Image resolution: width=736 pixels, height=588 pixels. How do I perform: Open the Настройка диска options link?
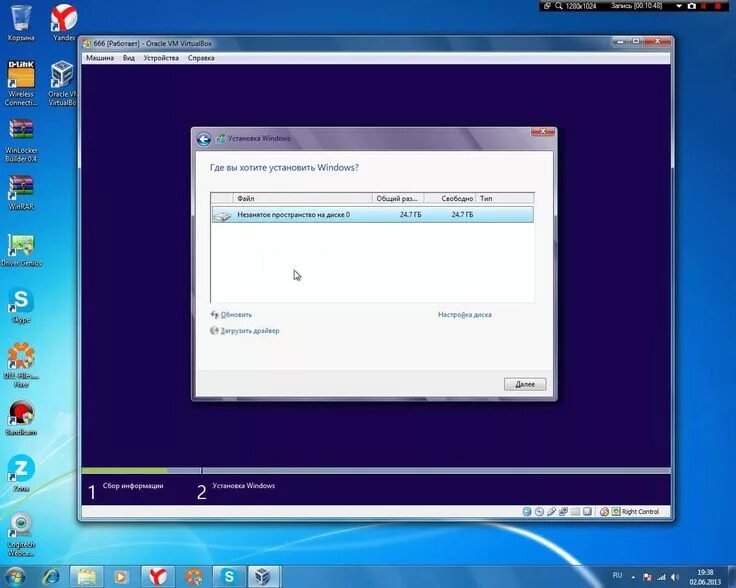(465, 315)
